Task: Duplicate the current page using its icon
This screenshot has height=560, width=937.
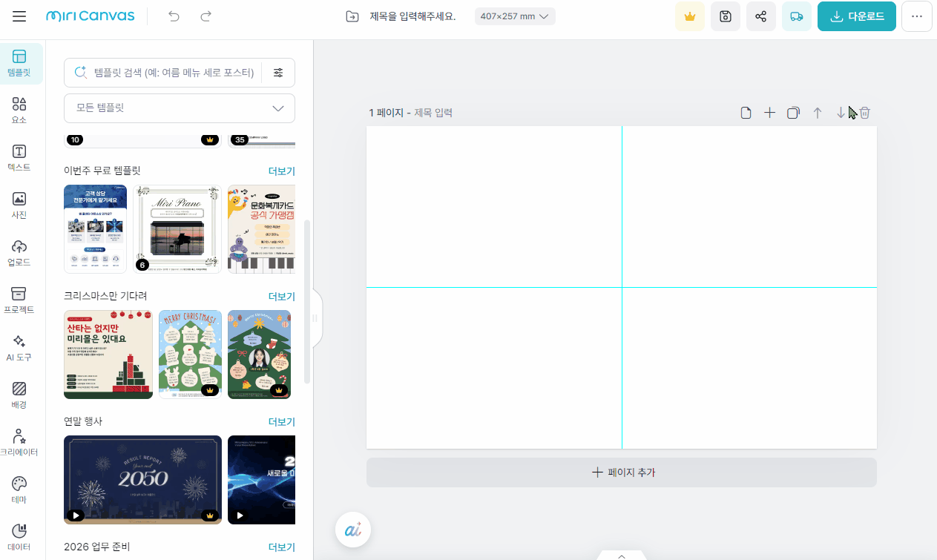Action: pos(793,112)
